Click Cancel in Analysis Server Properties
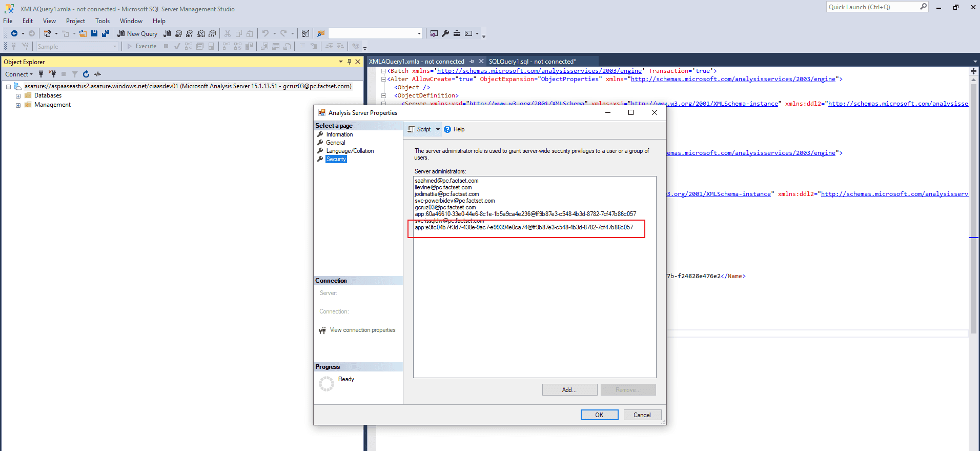Image resolution: width=980 pixels, height=451 pixels. [642, 415]
